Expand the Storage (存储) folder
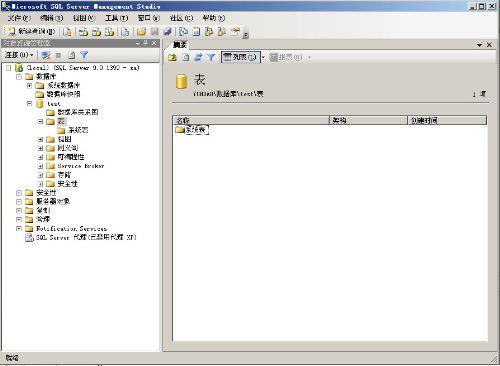 point(40,175)
